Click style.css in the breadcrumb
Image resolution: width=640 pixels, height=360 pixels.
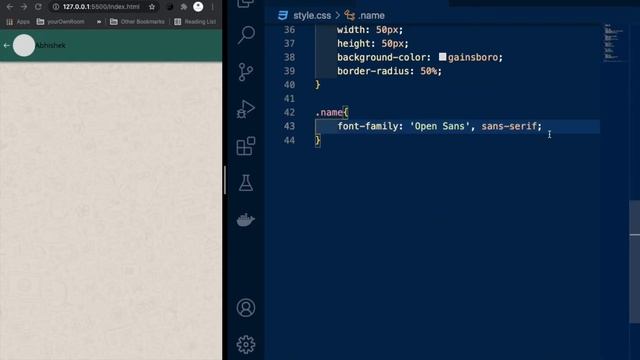coord(312,16)
